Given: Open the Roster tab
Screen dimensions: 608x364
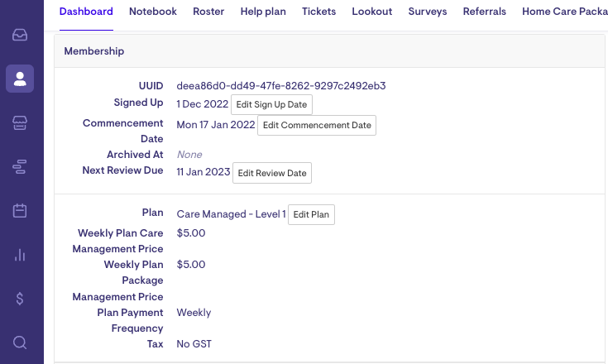Looking at the screenshot, I should point(208,12).
